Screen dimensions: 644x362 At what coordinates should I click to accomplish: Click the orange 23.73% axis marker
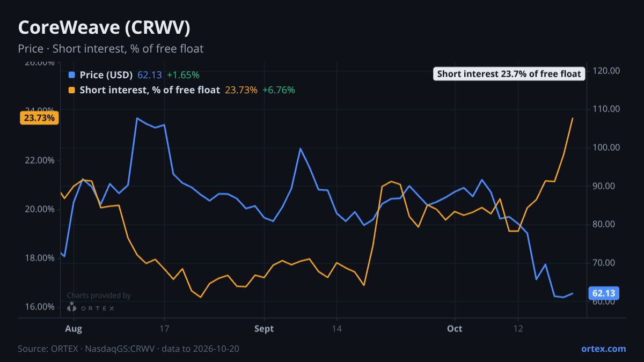coord(39,117)
